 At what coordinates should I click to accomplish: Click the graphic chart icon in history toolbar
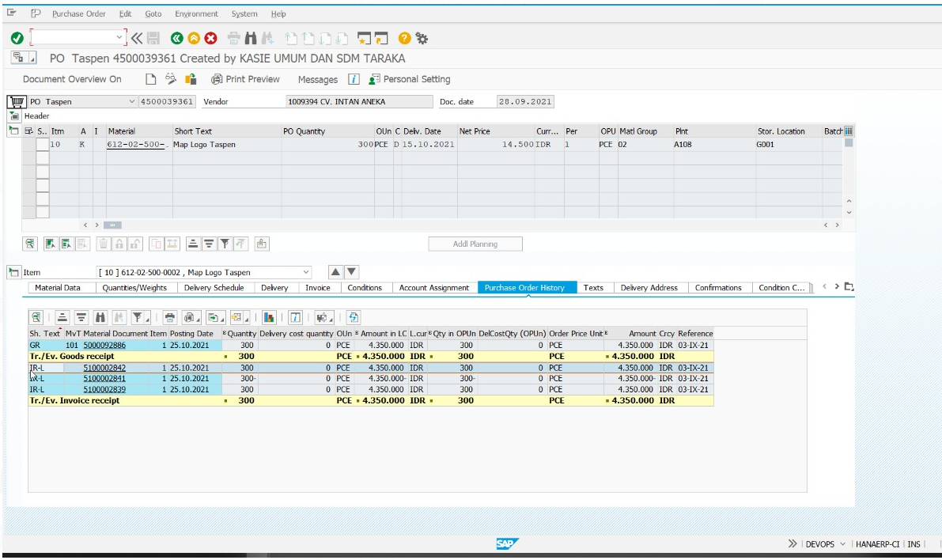click(269, 317)
